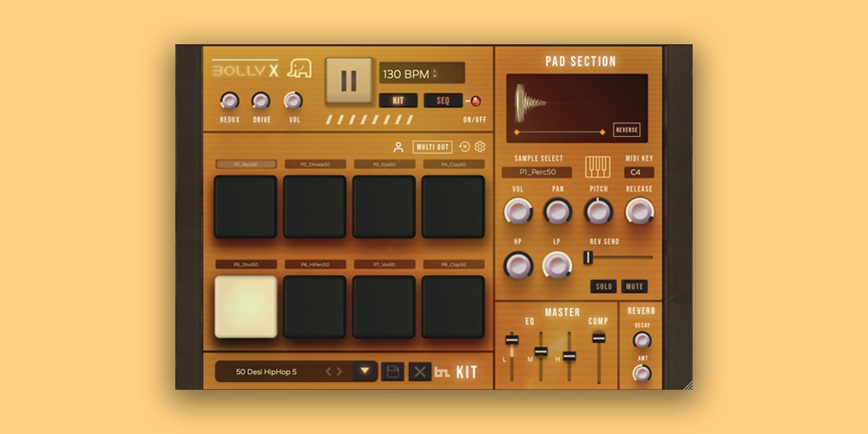
Task: Select the P8_Clap50 pad label
Action: coord(453,265)
